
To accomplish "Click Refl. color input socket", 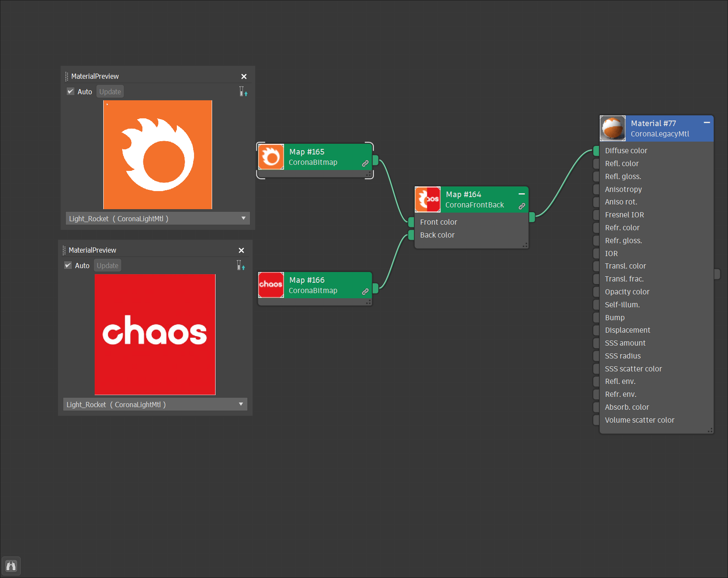I will tap(596, 164).
